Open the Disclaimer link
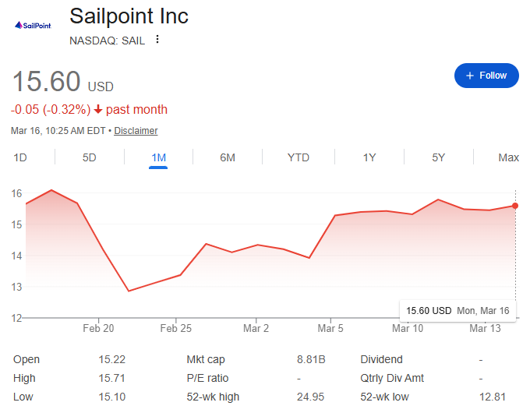 tap(136, 131)
